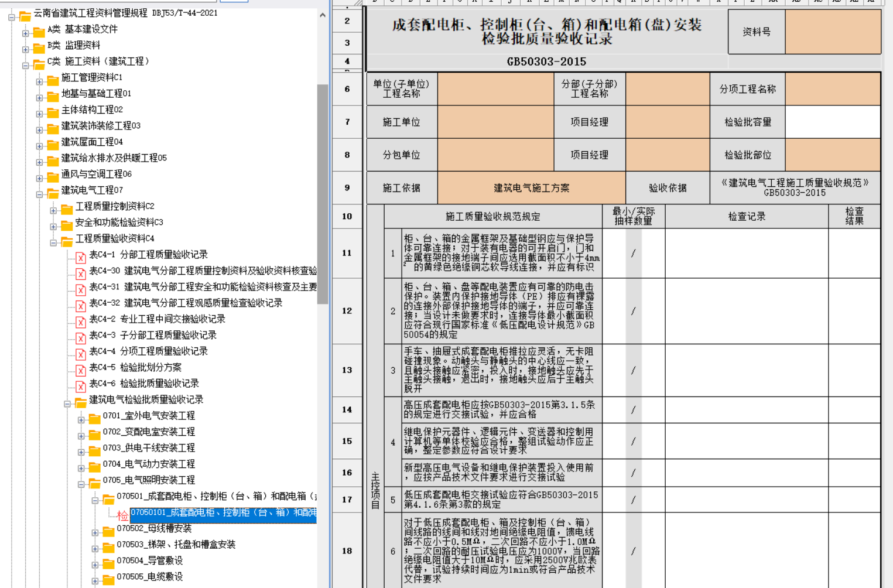Click the tree panel's scroll-up arrow
The height and width of the screenshot is (588, 893).
point(322,15)
